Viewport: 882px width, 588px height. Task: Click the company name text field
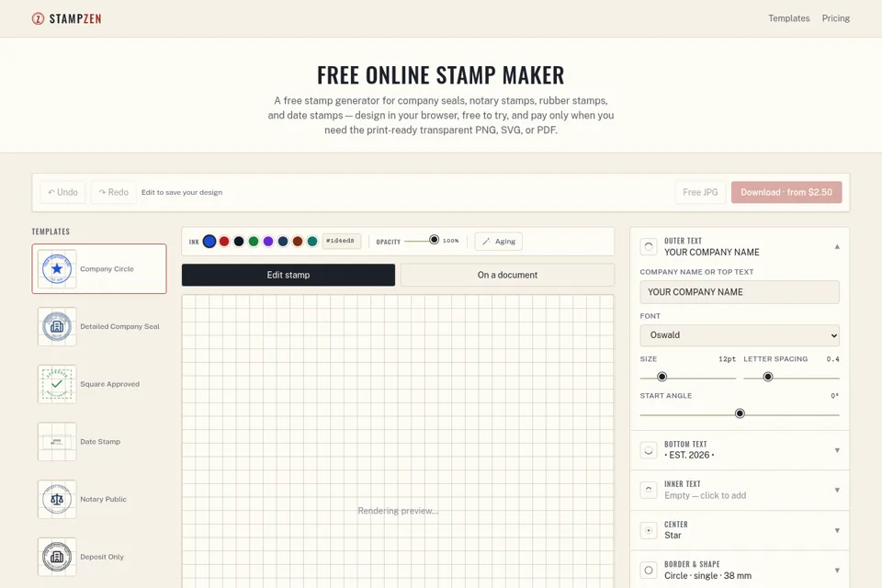click(x=740, y=292)
